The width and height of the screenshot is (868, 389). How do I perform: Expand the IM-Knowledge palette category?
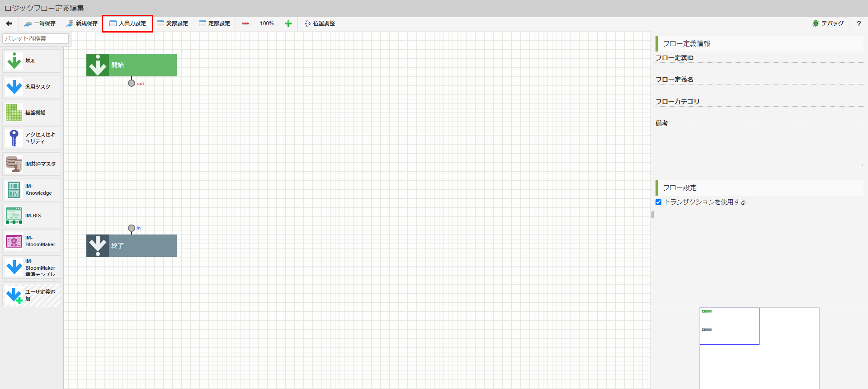[x=32, y=190]
